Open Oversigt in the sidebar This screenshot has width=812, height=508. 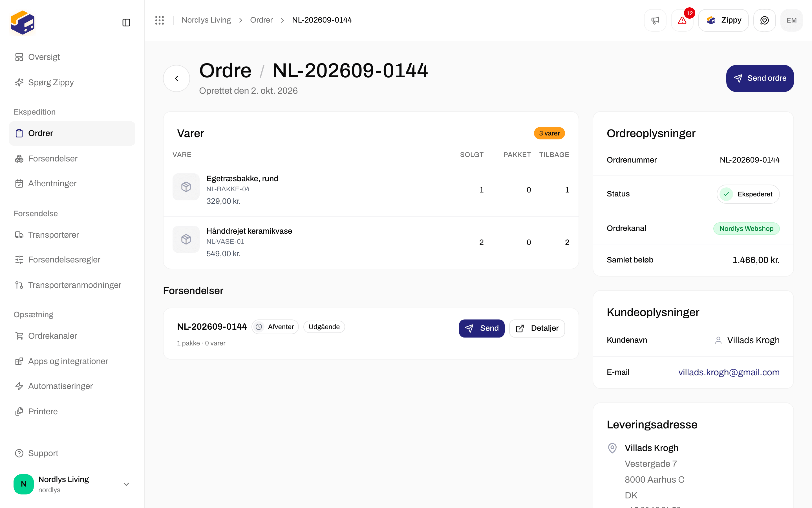coord(72,57)
